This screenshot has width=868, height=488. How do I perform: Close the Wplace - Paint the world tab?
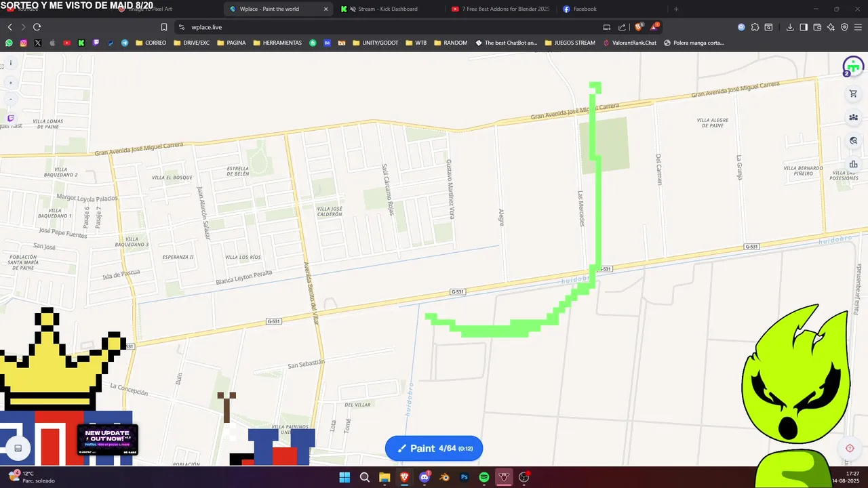(325, 9)
